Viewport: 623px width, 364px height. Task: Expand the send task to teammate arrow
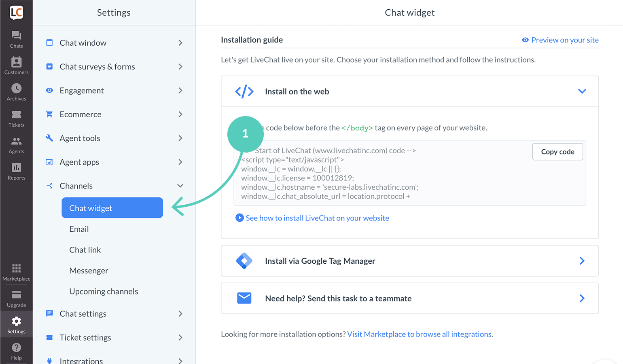(582, 298)
